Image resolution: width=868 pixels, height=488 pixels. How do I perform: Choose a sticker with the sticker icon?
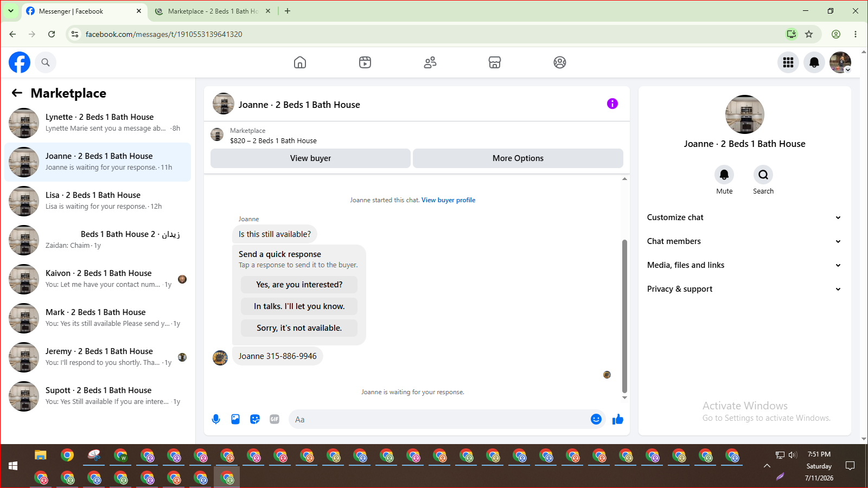pyautogui.click(x=255, y=419)
